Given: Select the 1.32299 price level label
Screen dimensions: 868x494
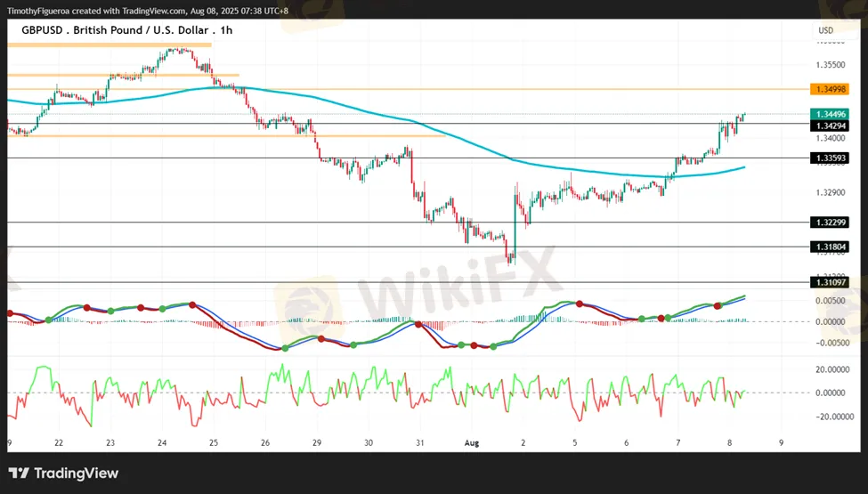Looking at the screenshot, I should 829,223.
